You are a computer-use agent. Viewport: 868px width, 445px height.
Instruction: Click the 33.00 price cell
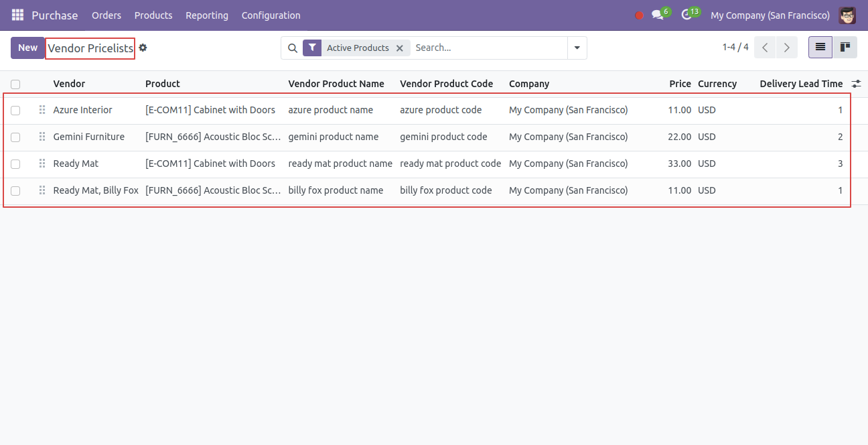click(x=680, y=164)
